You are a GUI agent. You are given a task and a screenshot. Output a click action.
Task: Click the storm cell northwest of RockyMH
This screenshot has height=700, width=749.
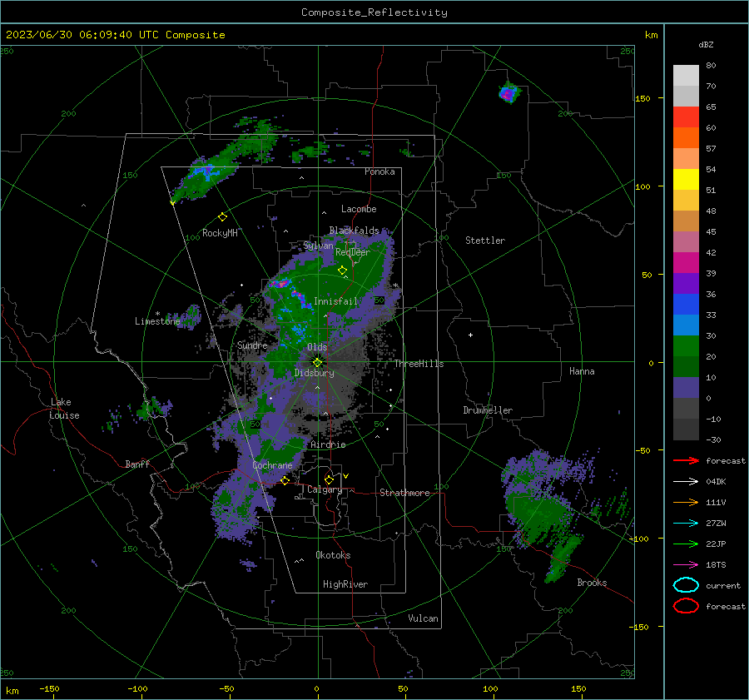coord(206,175)
